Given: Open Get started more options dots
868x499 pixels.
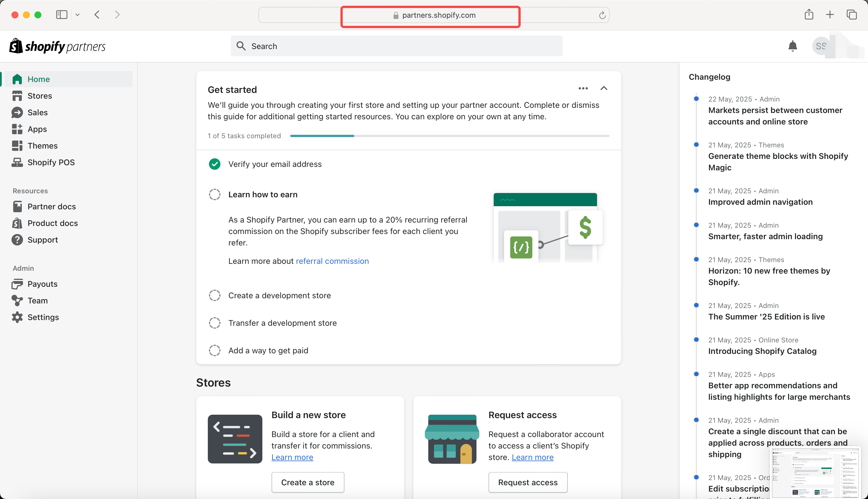Looking at the screenshot, I should (x=583, y=88).
